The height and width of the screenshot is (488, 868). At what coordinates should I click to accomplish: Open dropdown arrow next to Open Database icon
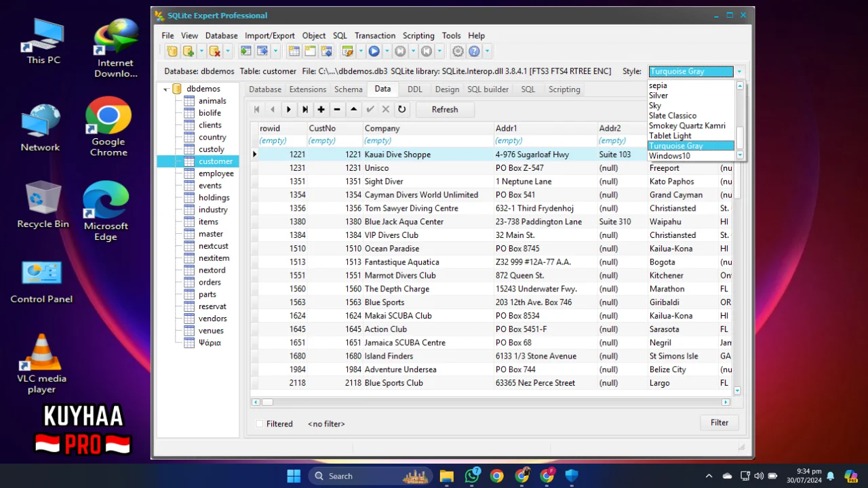(x=201, y=52)
